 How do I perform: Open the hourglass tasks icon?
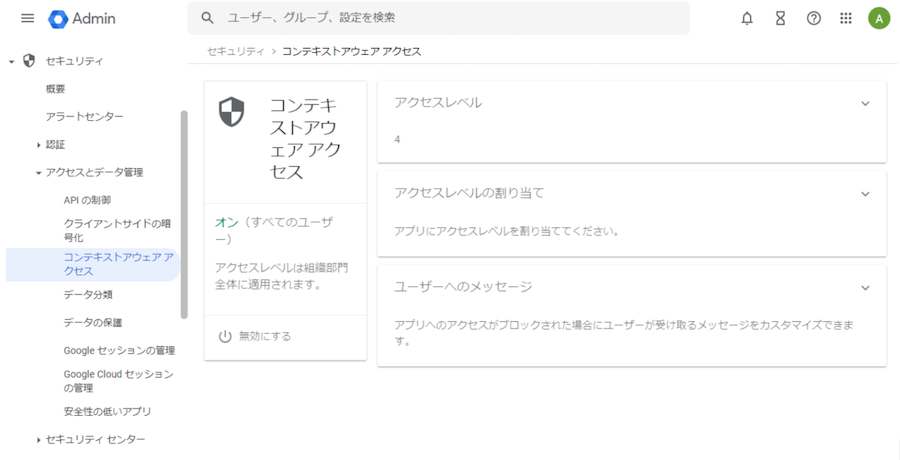click(x=781, y=18)
